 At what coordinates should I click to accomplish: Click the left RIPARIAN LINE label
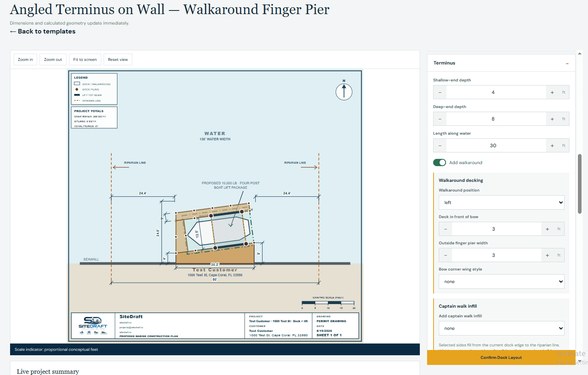point(135,163)
